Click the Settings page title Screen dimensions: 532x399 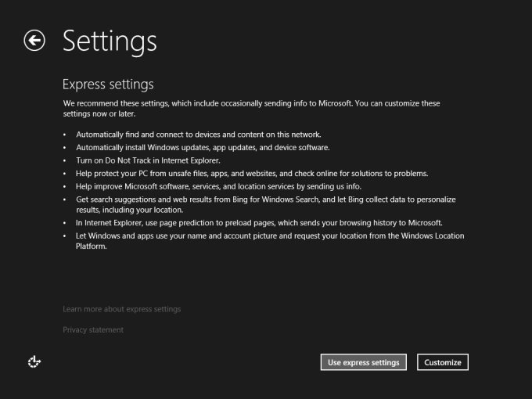(x=110, y=41)
